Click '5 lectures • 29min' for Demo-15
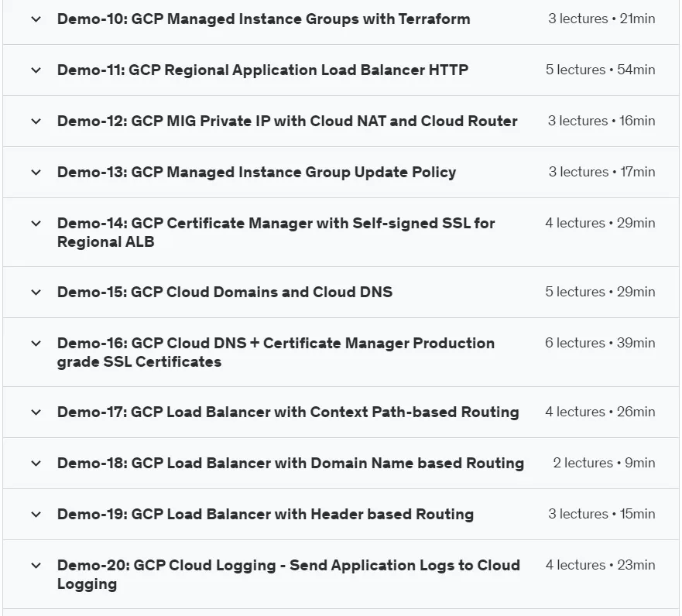The image size is (682, 616). [x=600, y=292]
